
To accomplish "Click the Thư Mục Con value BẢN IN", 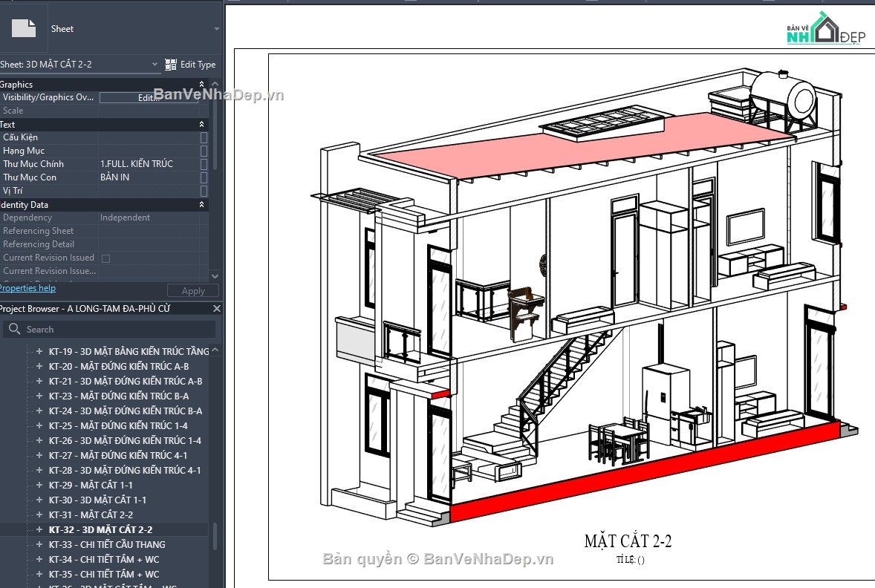I will tap(115, 177).
